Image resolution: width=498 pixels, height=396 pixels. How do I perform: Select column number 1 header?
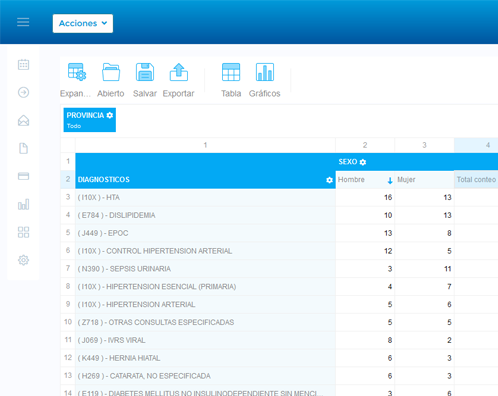pyautogui.click(x=205, y=145)
